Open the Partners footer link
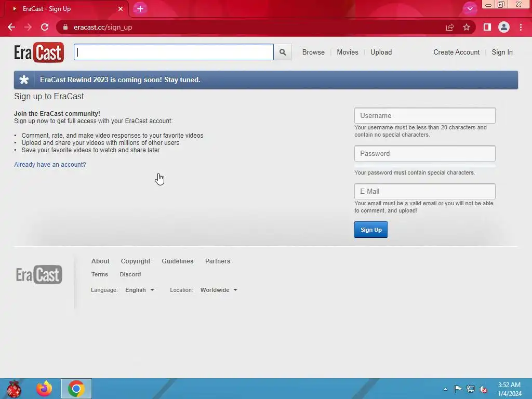 tap(218, 261)
